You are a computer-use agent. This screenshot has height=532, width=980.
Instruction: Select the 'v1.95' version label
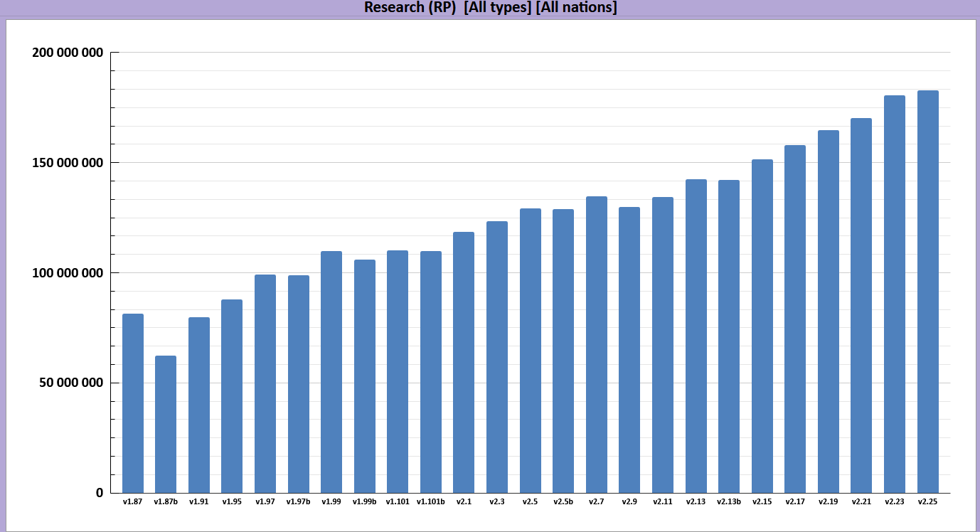tap(232, 502)
